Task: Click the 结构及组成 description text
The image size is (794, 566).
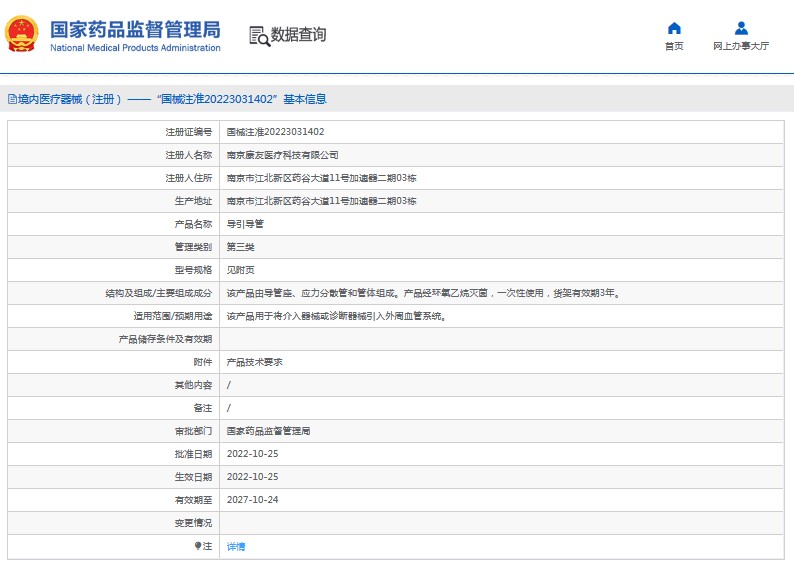Action: click(x=423, y=293)
